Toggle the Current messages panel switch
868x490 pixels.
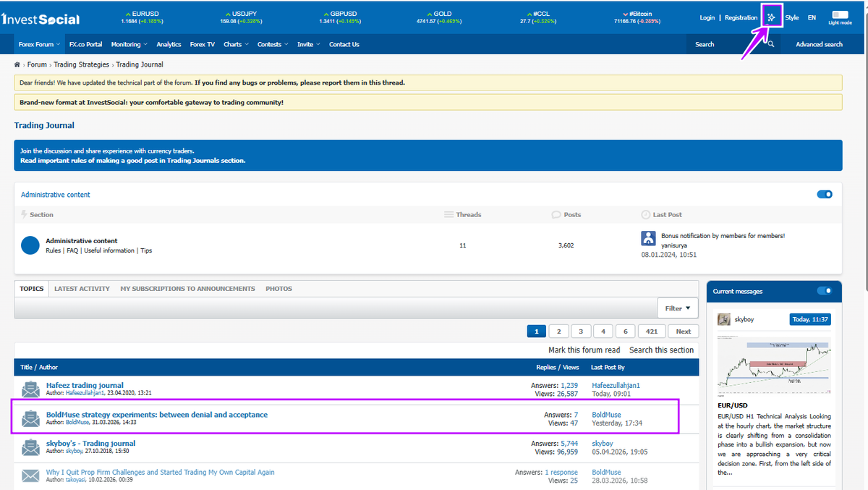click(x=825, y=291)
